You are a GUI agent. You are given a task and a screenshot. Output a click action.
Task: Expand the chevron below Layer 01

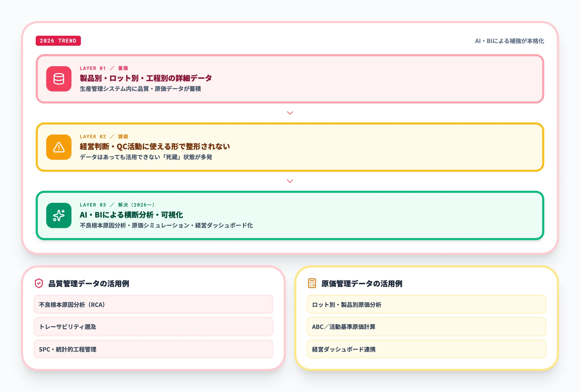tap(290, 113)
